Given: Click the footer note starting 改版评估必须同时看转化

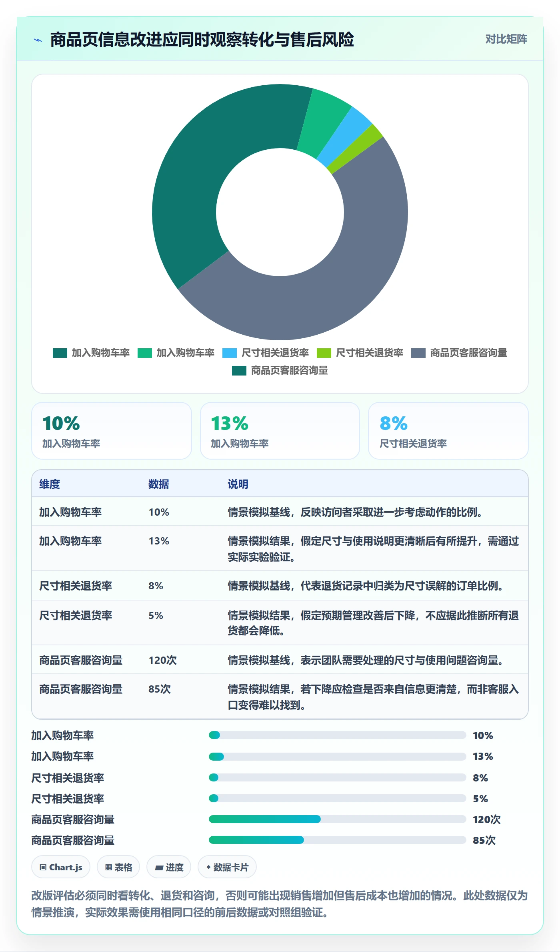Looking at the screenshot, I should tap(280, 904).
